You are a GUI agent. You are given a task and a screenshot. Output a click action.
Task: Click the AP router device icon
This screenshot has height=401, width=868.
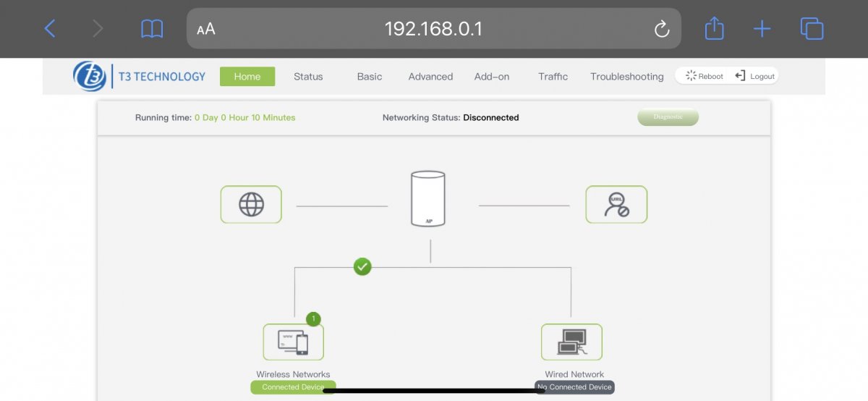tap(427, 199)
